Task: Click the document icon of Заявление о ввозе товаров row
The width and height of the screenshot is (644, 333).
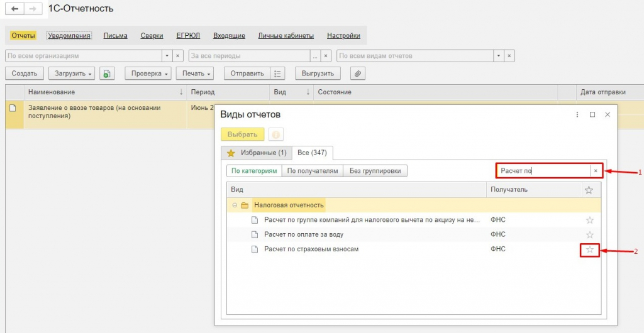Action: tap(13, 108)
